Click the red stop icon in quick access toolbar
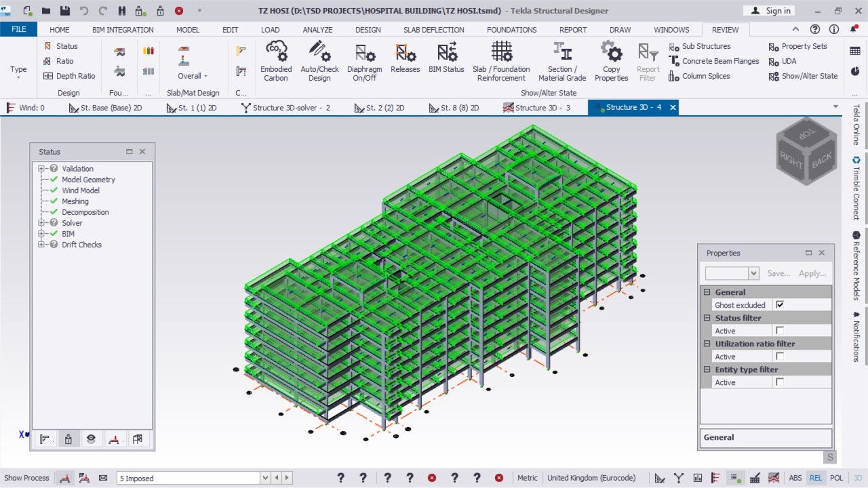Screen dimensions: 868x488 point(179,11)
